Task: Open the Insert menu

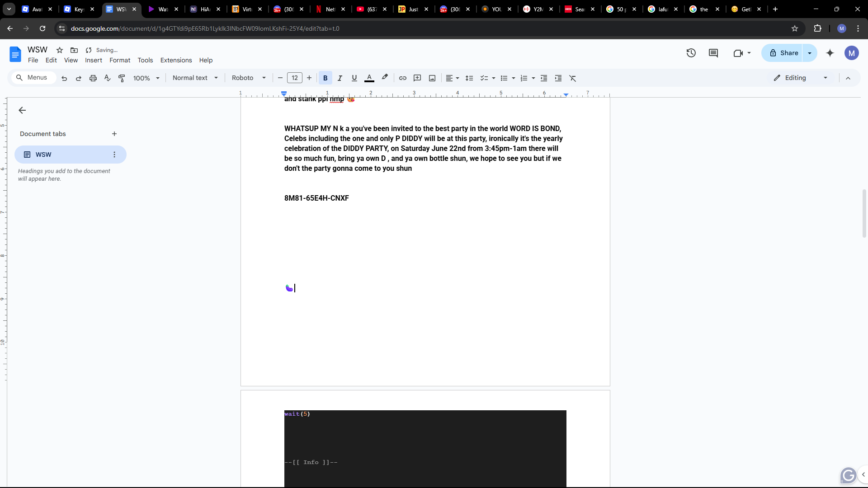Action: tap(94, 60)
